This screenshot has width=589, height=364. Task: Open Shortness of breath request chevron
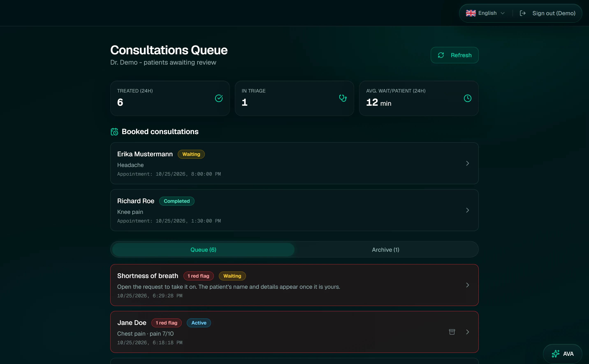coord(467,285)
